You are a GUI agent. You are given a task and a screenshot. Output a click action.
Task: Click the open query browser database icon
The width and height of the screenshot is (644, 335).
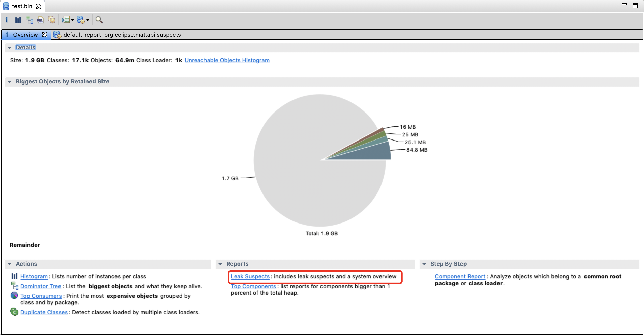click(81, 20)
